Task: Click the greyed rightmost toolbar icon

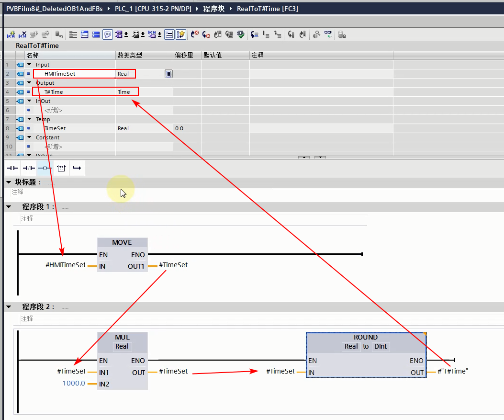Action: point(342,34)
